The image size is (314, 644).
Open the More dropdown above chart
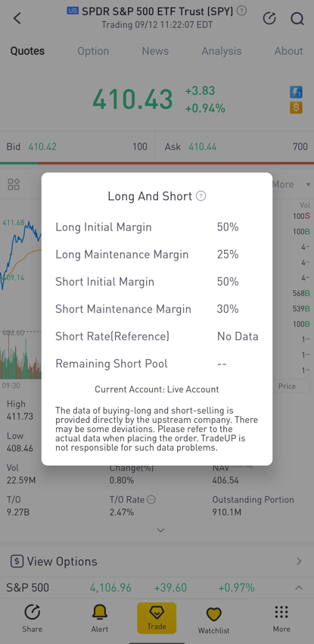[291, 184]
